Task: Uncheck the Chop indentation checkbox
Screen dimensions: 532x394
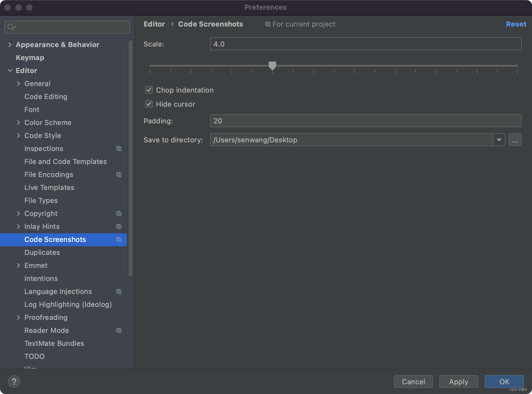Action: pyautogui.click(x=149, y=90)
